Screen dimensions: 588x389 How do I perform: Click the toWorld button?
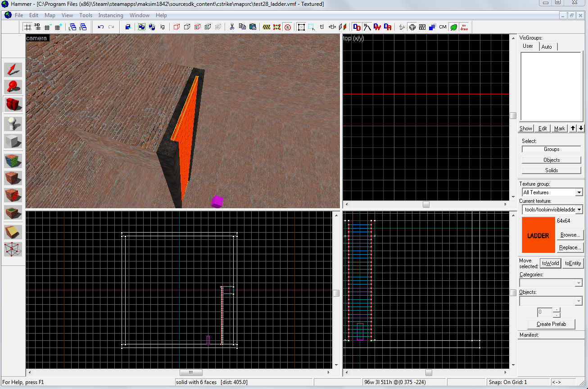point(550,263)
